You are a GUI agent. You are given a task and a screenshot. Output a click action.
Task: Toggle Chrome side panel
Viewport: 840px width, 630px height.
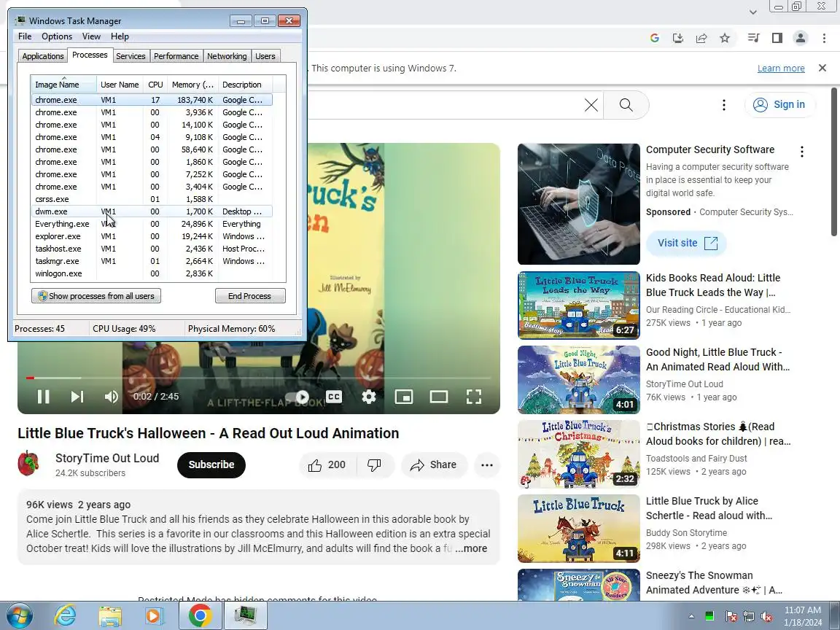click(x=777, y=38)
